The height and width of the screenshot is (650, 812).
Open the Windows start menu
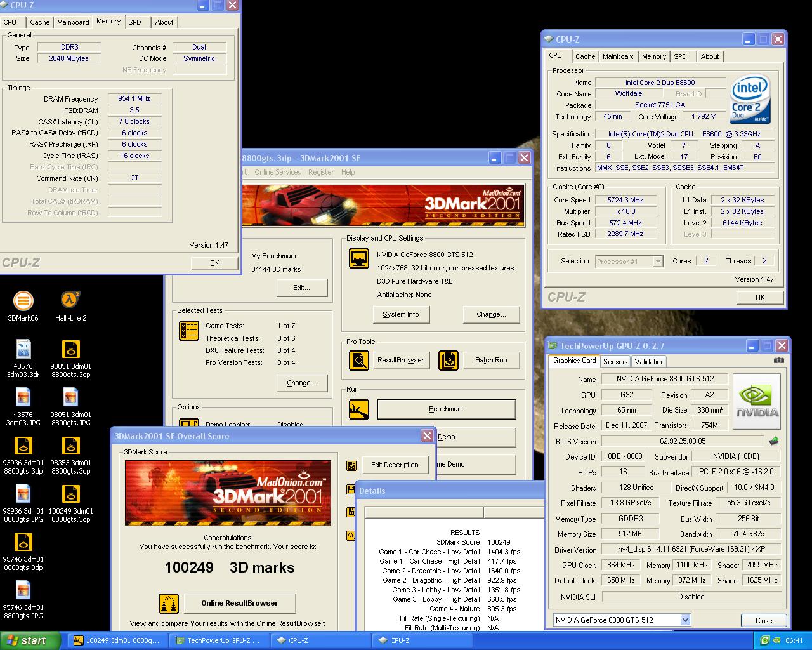tap(30, 640)
